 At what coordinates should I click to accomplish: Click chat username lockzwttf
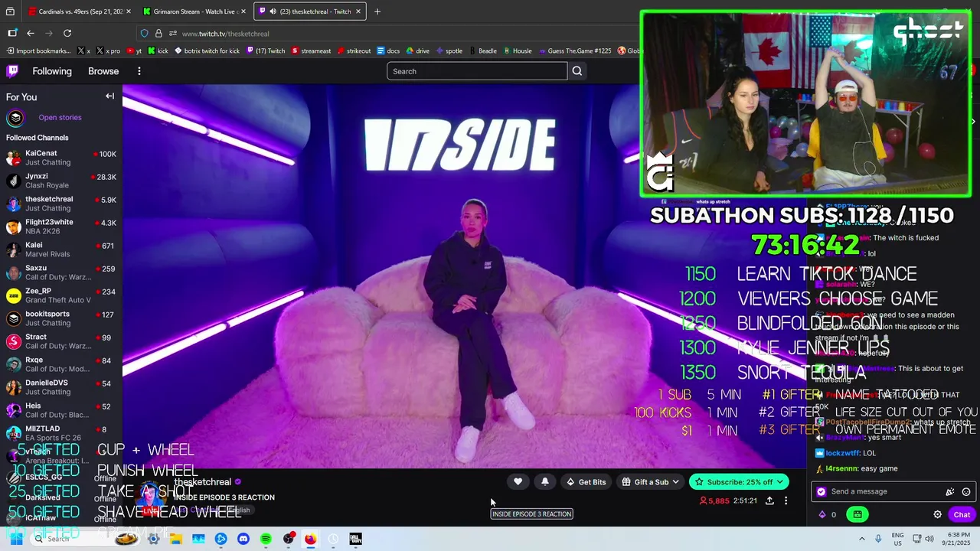coord(843,453)
